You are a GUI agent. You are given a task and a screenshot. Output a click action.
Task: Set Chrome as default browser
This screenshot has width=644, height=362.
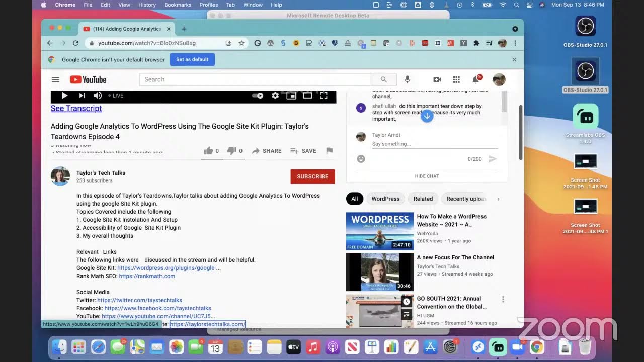point(192,59)
